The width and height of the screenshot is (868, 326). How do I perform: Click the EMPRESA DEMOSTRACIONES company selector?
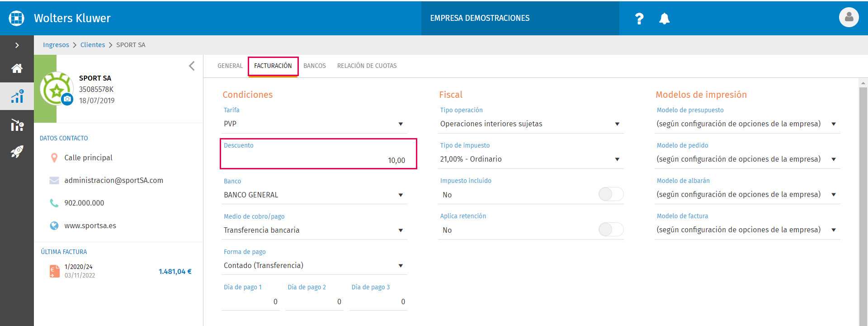pyautogui.click(x=520, y=18)
